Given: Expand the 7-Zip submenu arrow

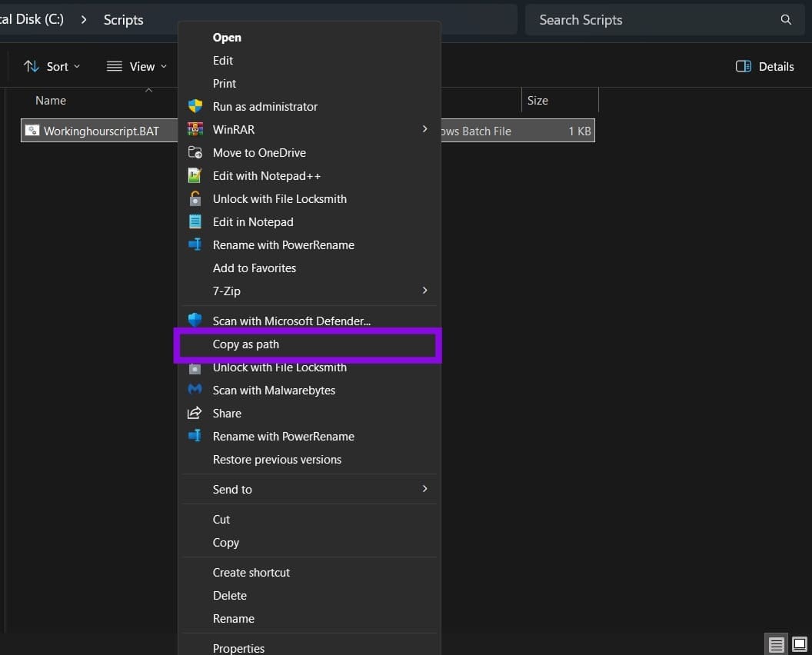Looking at the screenshot, I should click(424, 291).
